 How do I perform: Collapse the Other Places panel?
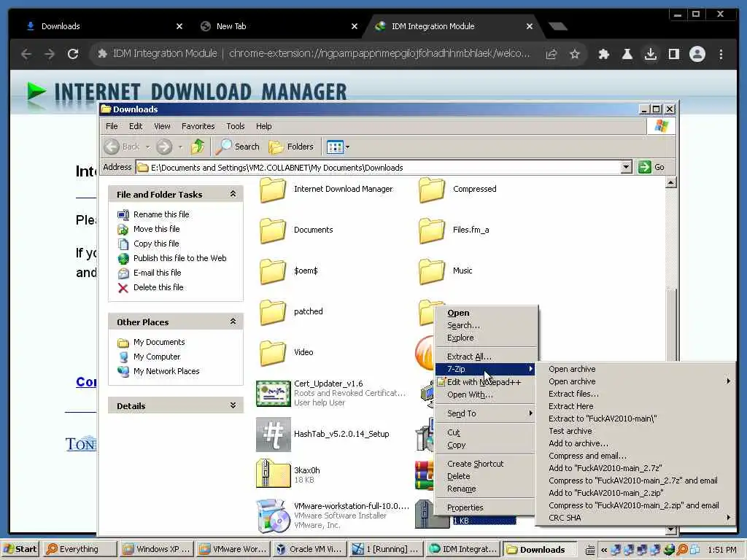(233, 322)
